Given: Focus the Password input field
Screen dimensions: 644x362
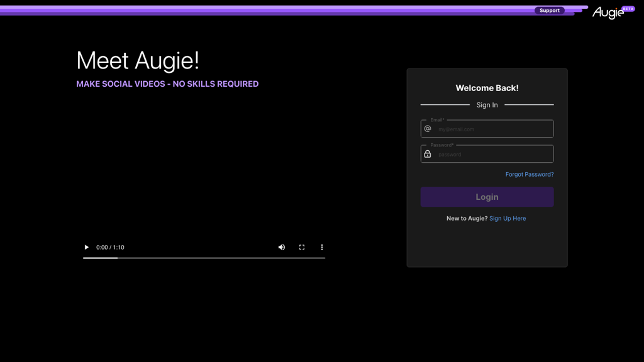Looking at the screenshot, I should click(497, 154).
